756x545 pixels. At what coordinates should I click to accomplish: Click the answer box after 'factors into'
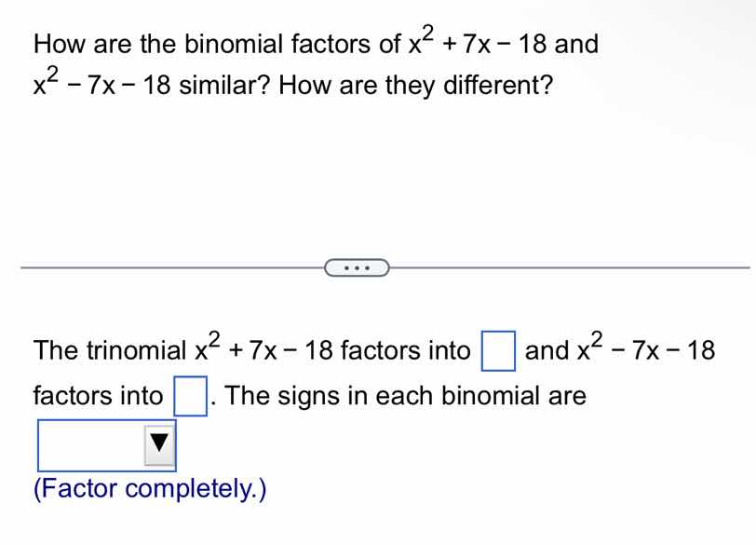pyautogui.click(x=192, y=394)
